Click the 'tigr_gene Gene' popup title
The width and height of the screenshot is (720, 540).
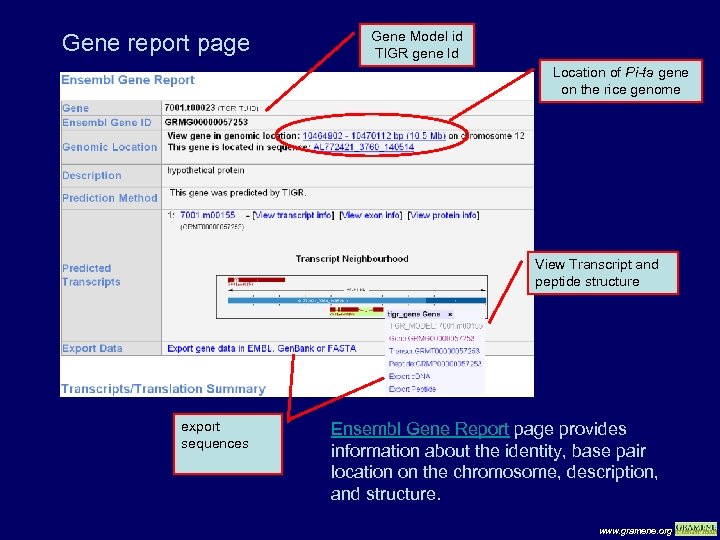pos(414,315)
